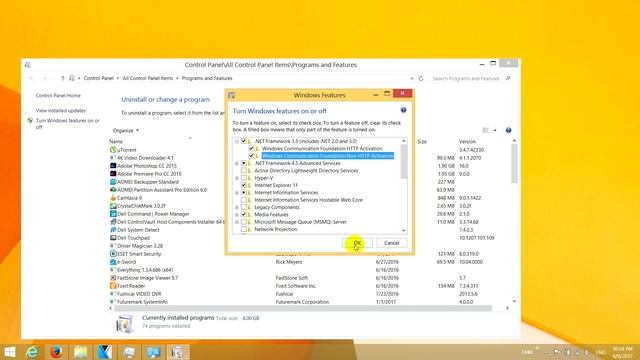Open the Organize dropdown menu
Image resolution: width=640 pixels, height=360 pixels.
(x=126, y=131)
